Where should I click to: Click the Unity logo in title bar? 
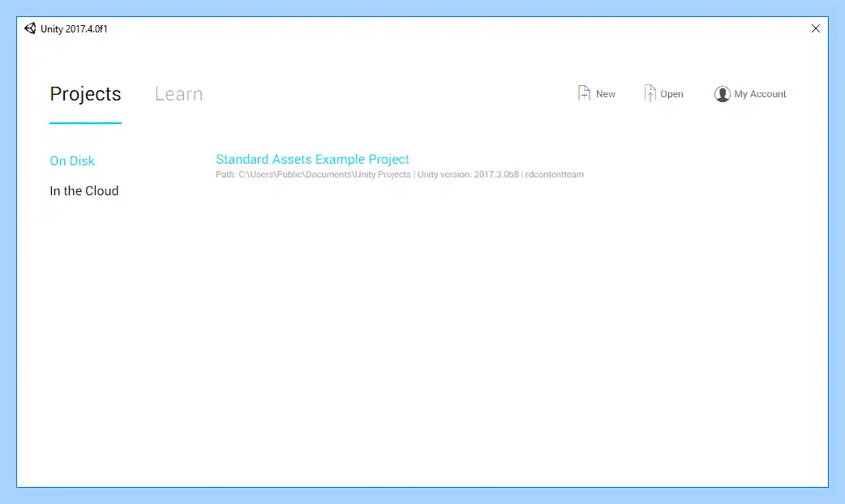click(30, 28)
